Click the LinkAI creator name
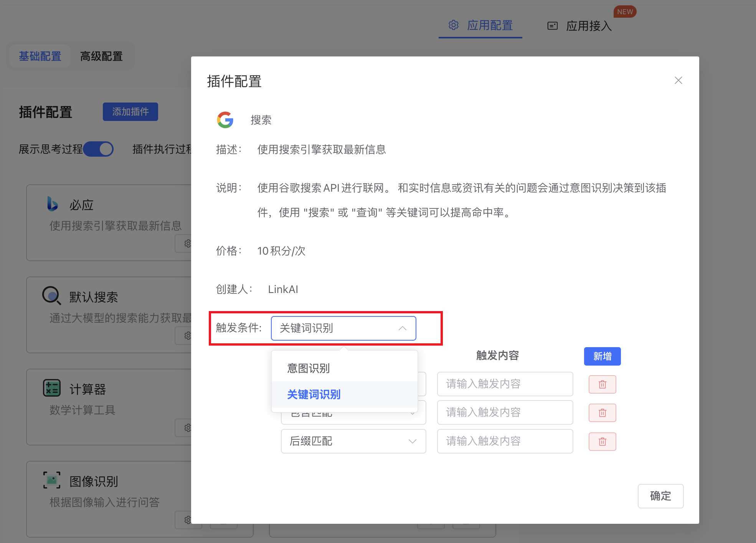756x543 pixels. (x=283, y=289)
